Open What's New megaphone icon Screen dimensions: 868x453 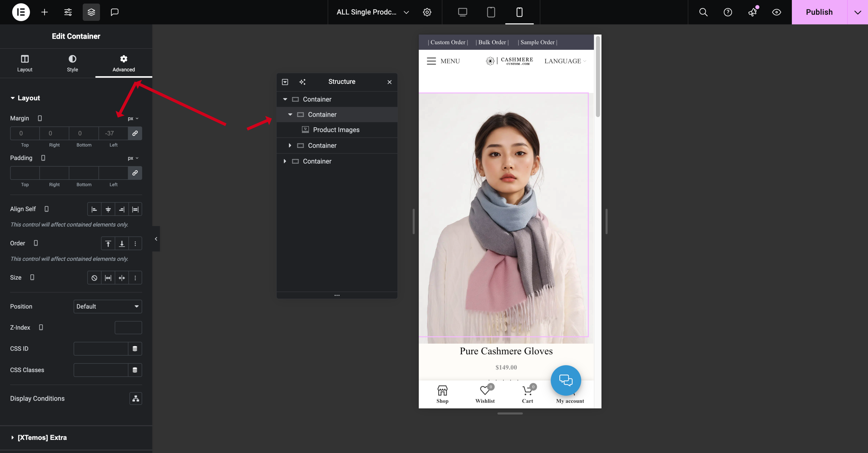pos(752,12)
